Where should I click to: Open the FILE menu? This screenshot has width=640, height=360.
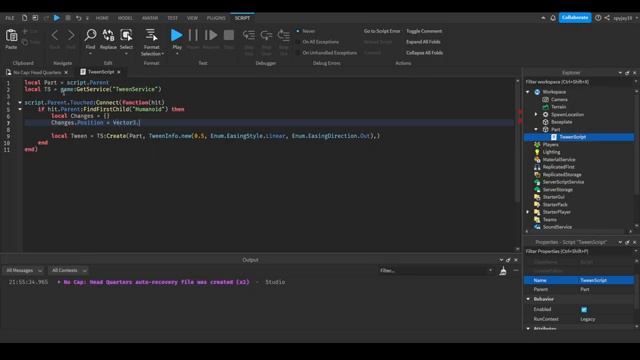point(10,18)
